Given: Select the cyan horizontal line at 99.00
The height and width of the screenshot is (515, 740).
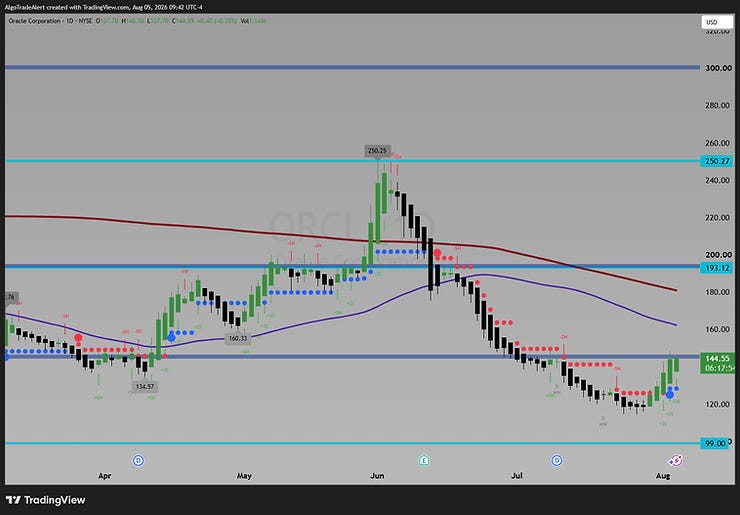Looking at the screenshot, I should click(x=352, y=443).
